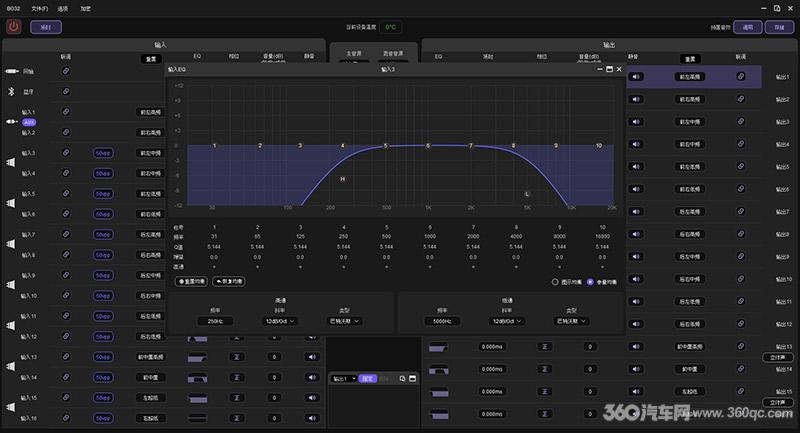Open the EQ curve thumbnail for 输出14

tap(438, 369)
